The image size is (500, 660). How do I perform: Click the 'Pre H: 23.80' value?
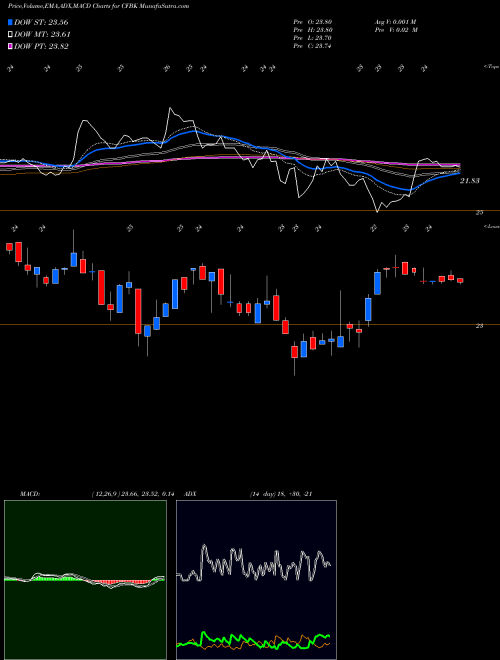(x=313, y=30)
